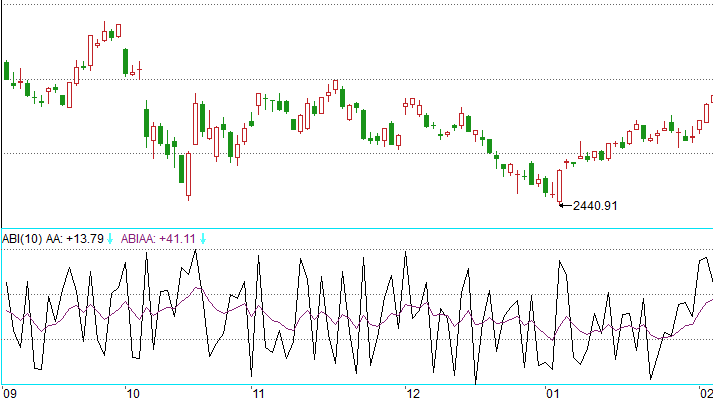Screen dimensions: 713x401
Task: Click the 2440.91 low price annotation
Action: [595, 206]
